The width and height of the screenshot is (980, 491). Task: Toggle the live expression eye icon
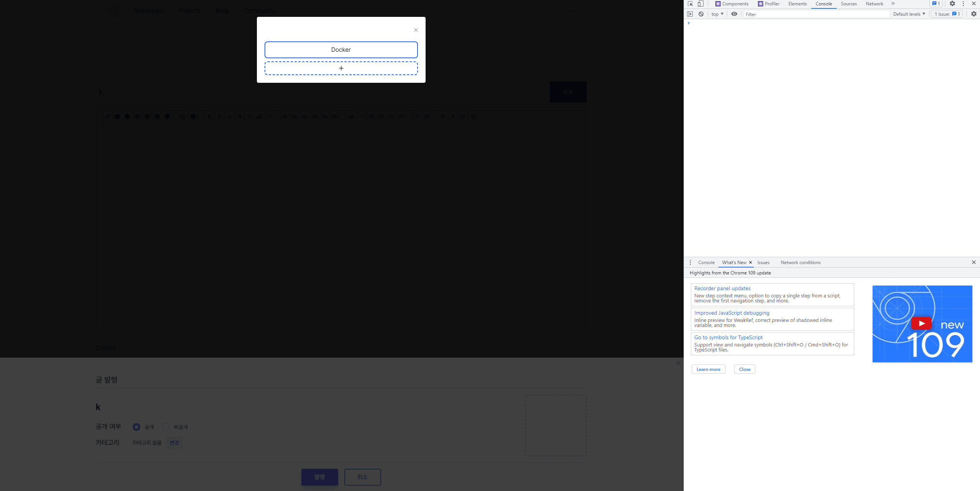[x=734, y=14]
